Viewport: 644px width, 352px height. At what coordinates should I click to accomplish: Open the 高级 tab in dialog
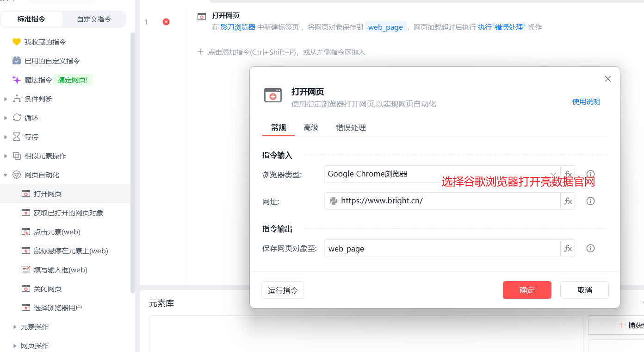311,127
